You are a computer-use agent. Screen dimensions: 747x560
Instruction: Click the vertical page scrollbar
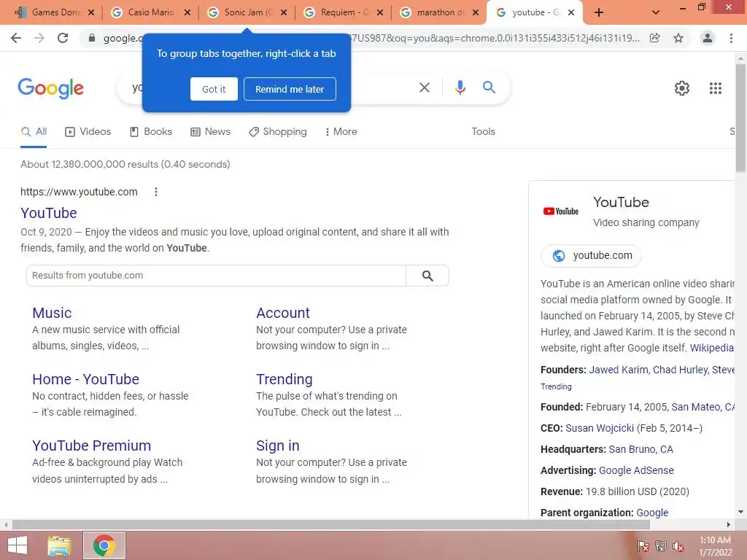click(741, 117)
